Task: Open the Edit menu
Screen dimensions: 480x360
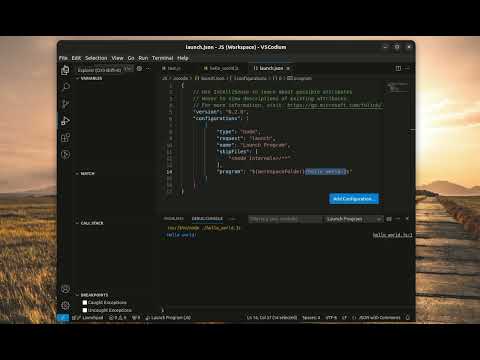Action: [x=76, y=58]
